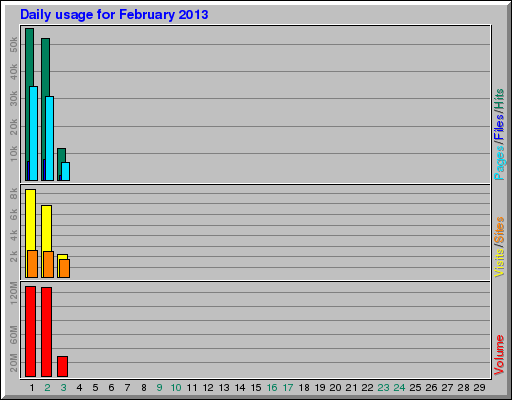Click day '28' on the x-axis
The height and width of the screenshot is (400, 512).
(463, 388)
